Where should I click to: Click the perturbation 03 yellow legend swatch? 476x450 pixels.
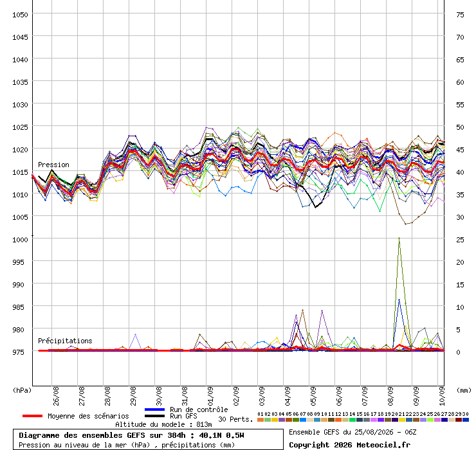coord(275,420)
